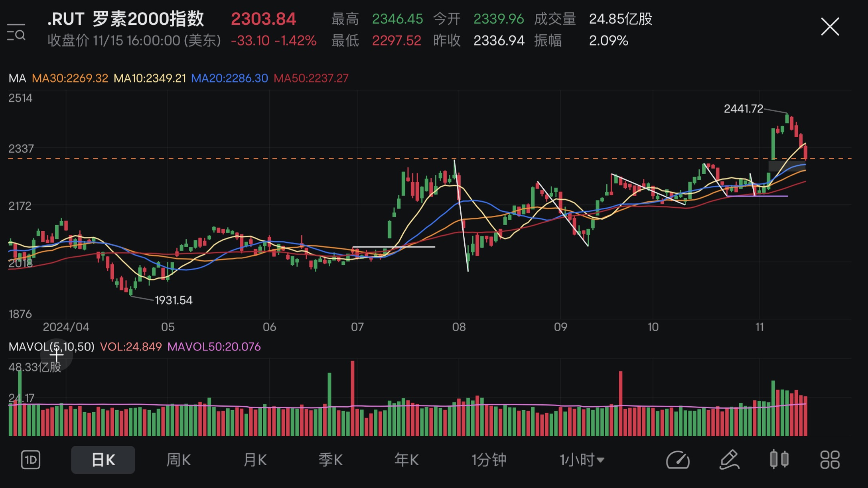Image resolution: width=868 pixels, height=488 pixels.
Task: Switch to the 月K monthly chart
Action: point(255,460)
